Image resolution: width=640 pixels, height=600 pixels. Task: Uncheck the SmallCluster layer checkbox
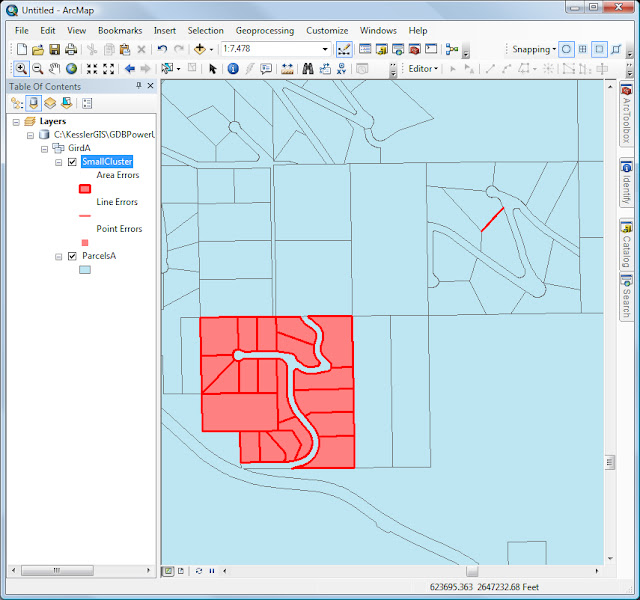[x=72, y=162]
